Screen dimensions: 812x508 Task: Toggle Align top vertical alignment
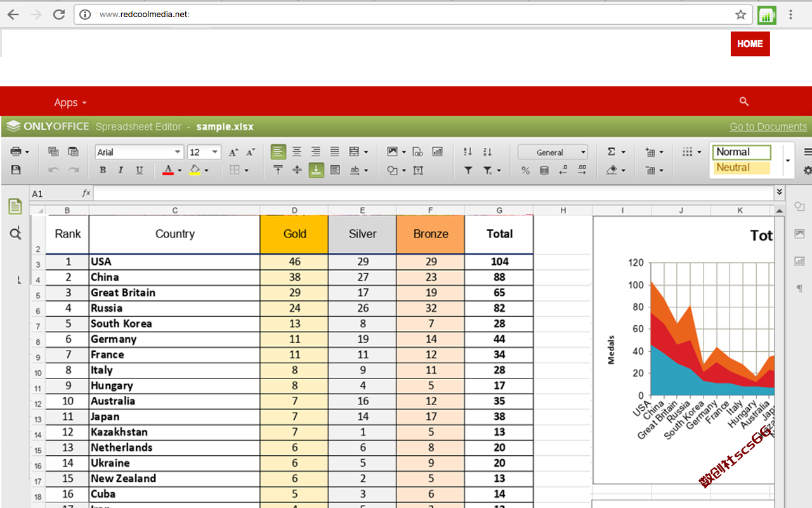278,170
